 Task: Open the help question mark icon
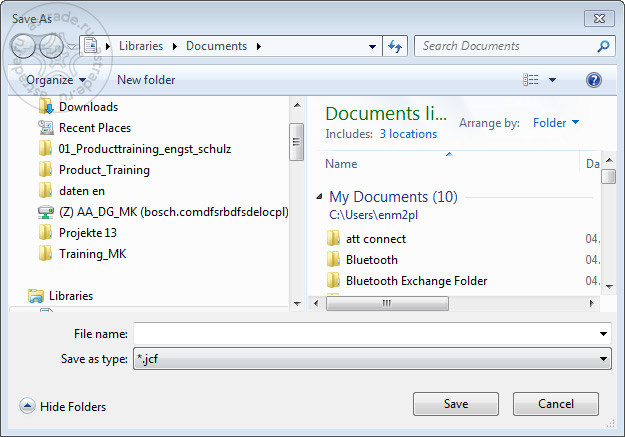[594, 80]
